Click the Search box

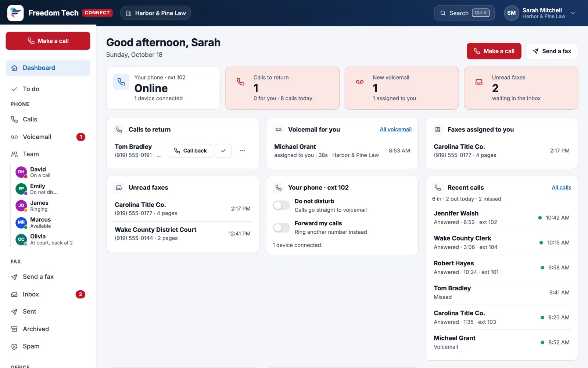click(x=465, y=13)
